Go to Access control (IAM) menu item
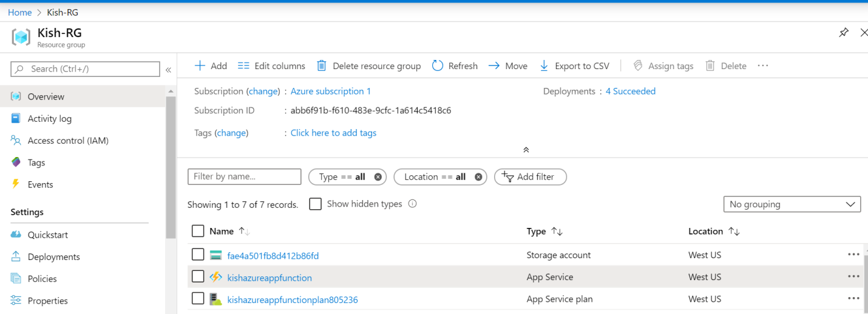Image resolution: width=868 pixels, height=314 pixels. click(67, 141)
